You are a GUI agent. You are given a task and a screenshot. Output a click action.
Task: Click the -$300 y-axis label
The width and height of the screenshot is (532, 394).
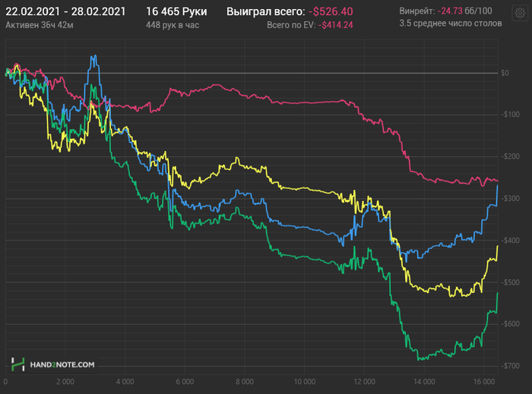click(510, 198)
